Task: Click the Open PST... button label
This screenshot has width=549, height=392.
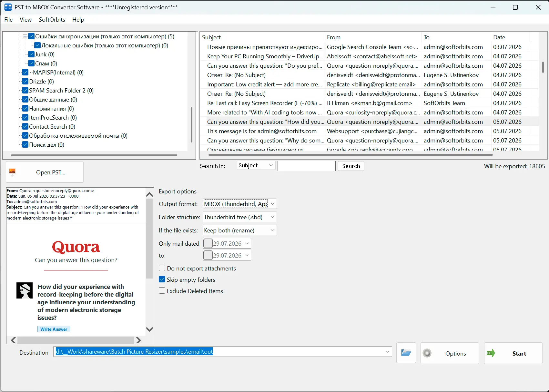Action: 51,172
